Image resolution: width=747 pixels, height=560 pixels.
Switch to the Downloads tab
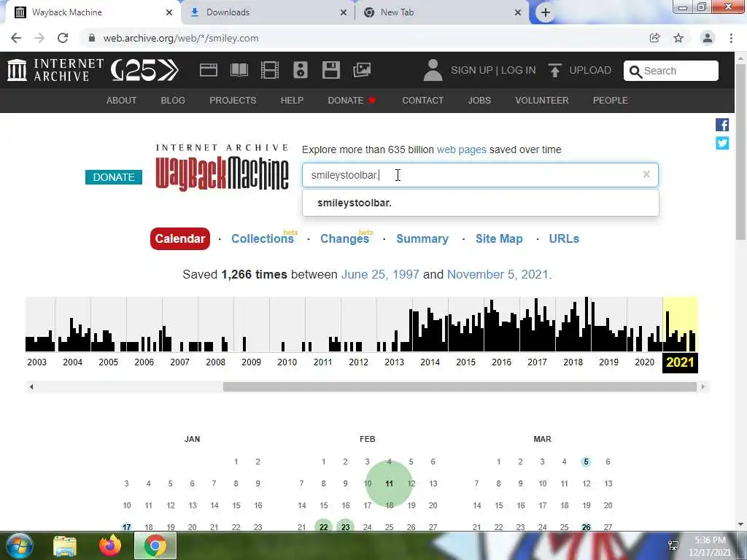[x=268, y=12]
